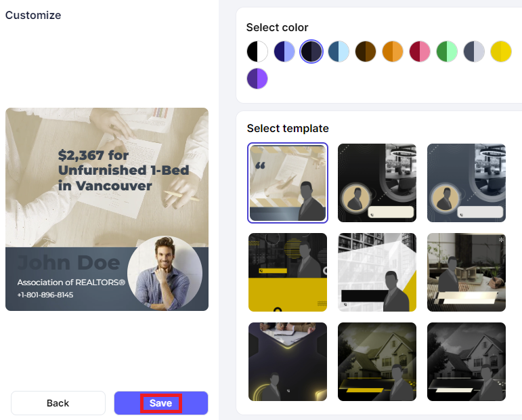The width and height of the screenshot is (522, 420).
Task: Go back with the Back button
Action: tap(58, 403)
